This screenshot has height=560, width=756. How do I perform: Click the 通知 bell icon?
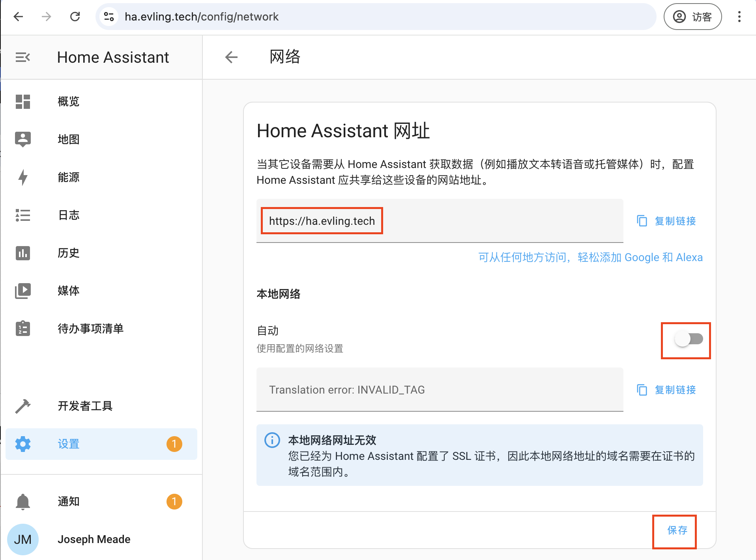(x=23, y=502)
